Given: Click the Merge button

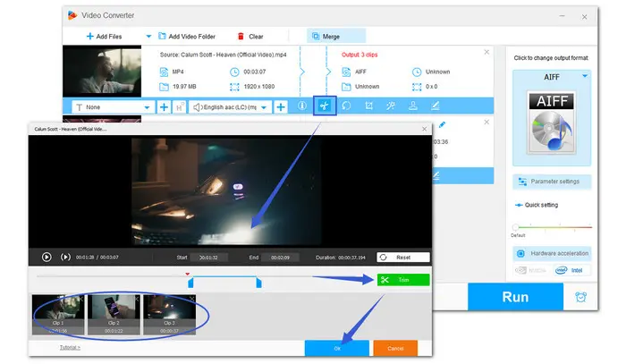Looking at the screenshot, I should pyautogui.click(x=336, y=36).
